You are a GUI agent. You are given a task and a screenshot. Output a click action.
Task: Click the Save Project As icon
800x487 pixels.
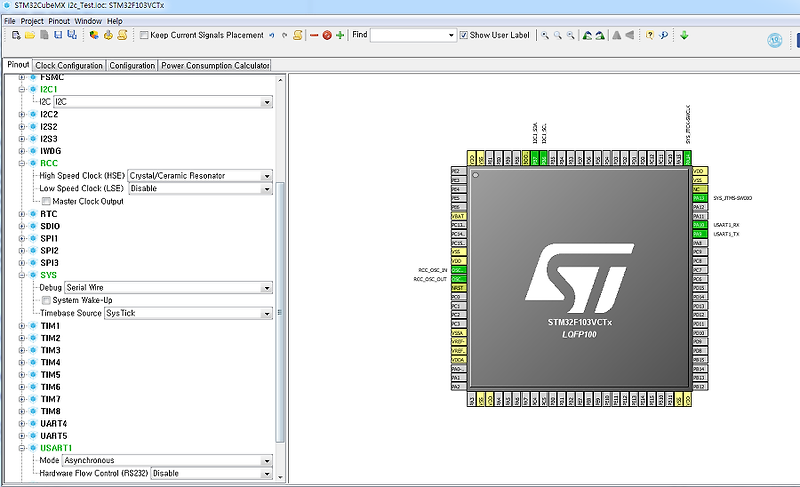72,35
